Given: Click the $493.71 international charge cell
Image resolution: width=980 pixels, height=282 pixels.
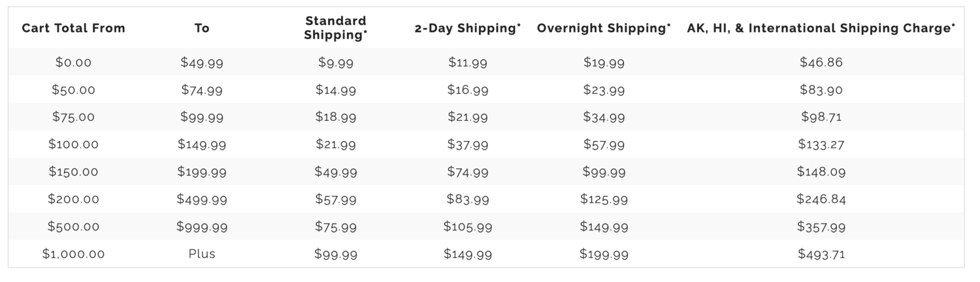Looking at the screenshot, I should click(821, 254).
